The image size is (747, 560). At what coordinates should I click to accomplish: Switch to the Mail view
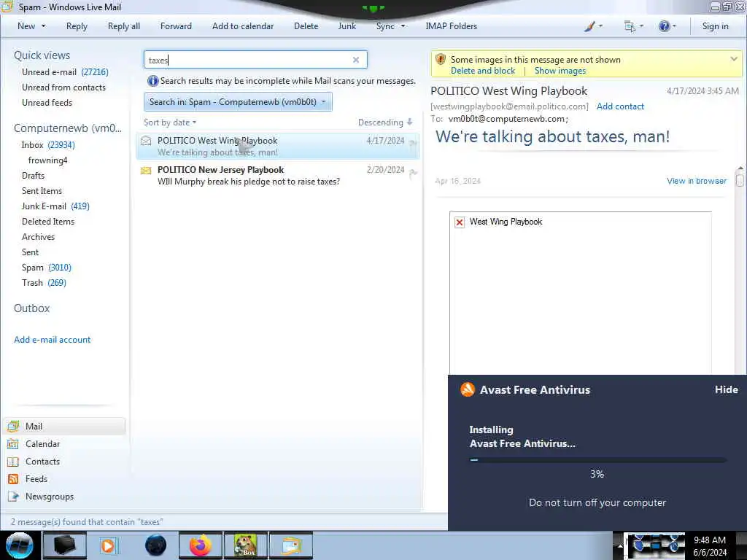(65, 426)
